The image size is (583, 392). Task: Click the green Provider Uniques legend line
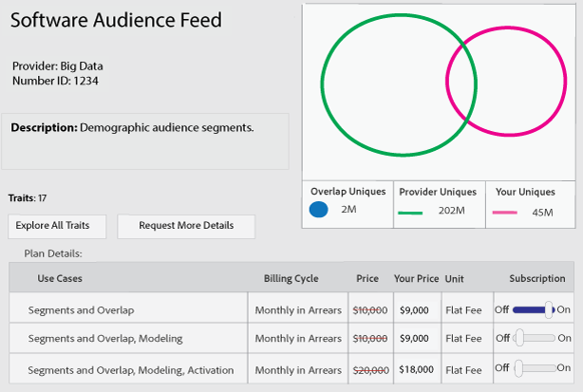pyautogui.click(x=410, y=213)
